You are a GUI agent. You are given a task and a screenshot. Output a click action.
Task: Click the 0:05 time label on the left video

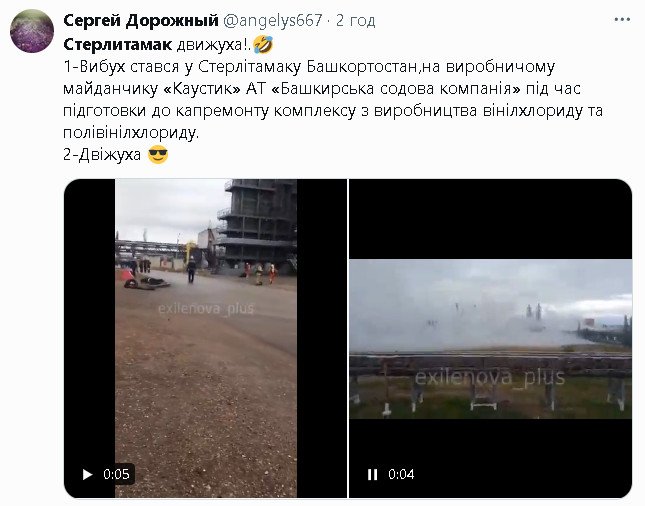coord(116,474)
